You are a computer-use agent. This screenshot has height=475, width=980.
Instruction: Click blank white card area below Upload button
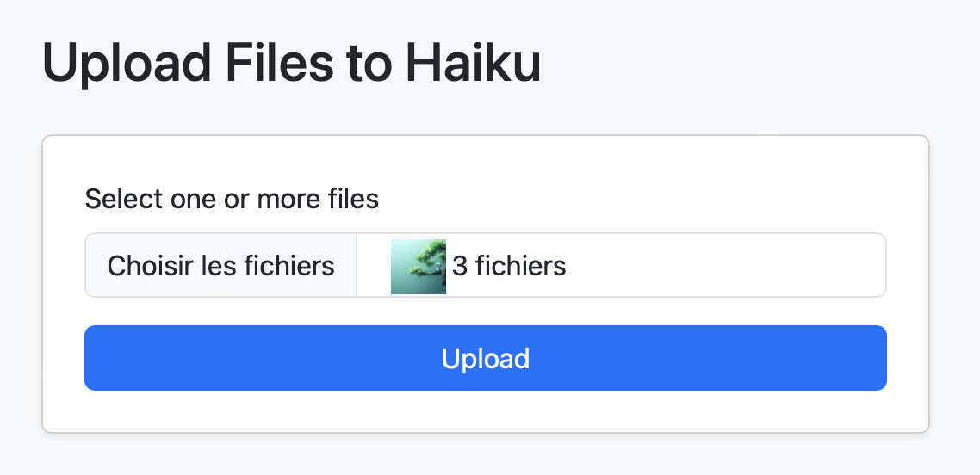pos(486,410)
